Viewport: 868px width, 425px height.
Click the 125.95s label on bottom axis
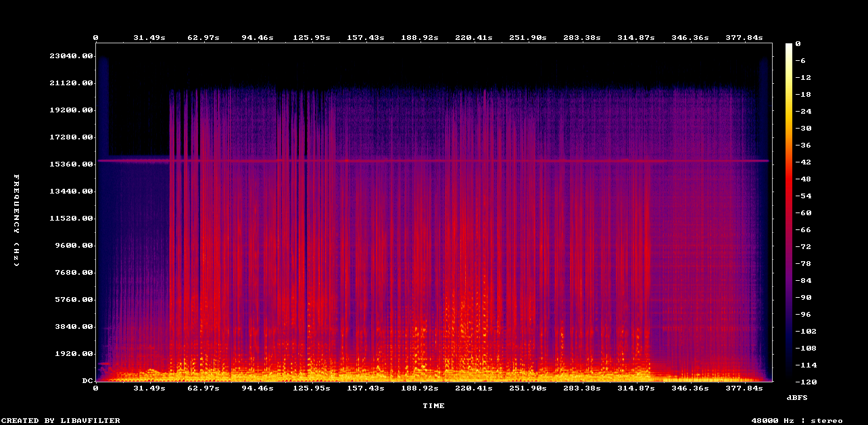click(311, 388)
